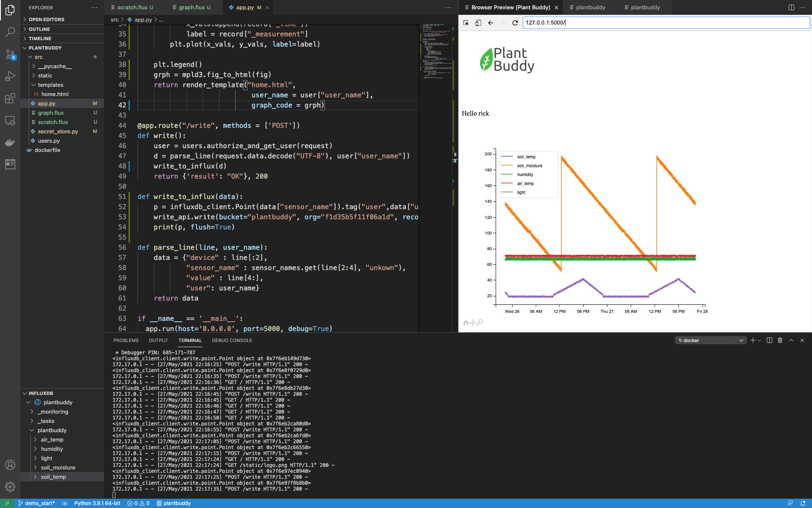Image resolution: width=812 pixels, height=508 pixels.
Task: Toggle the InfluxDB section collapse
Action: pos(24,393)
